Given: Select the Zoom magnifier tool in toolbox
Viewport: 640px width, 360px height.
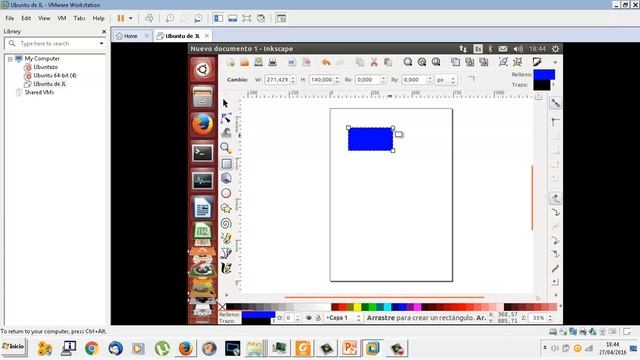Looking at the screenshot, I should click(x=226, y=148).
